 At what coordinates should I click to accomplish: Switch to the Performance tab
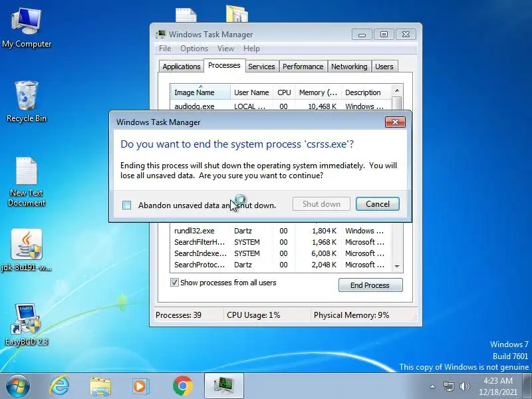click(303, 66)
